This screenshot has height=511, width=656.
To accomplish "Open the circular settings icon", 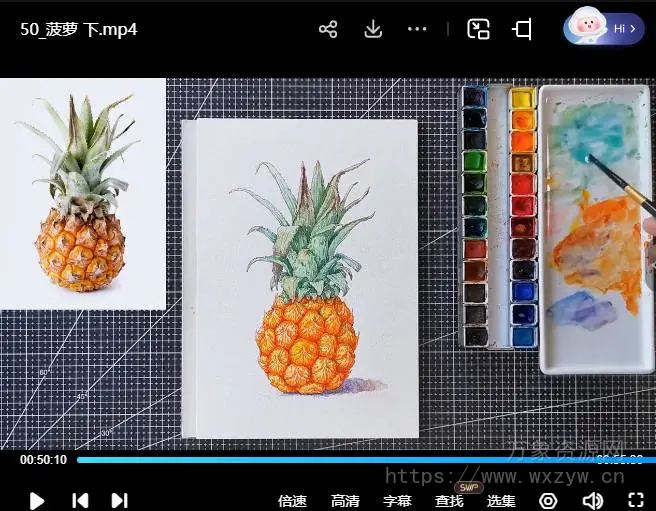I will 549,500.
